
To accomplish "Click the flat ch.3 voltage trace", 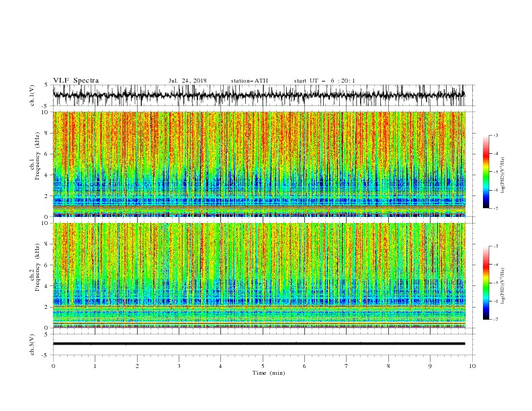I will point(259,344).
